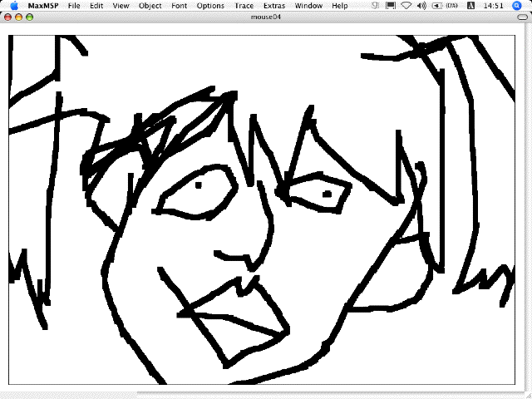Minimize the mouse04 window with yellow button
Image resolution: width=532 pixels, height=399 pixels.
(18, 17)
